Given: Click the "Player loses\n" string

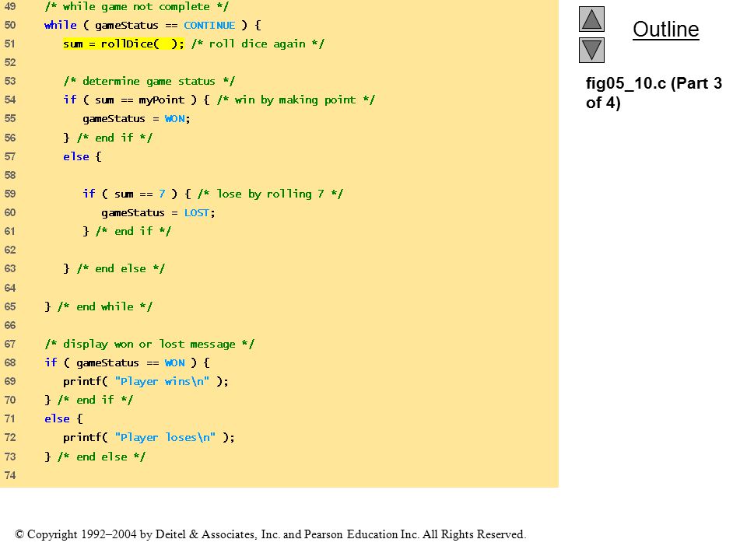Looking at the screenshot, I should [165, 438].
